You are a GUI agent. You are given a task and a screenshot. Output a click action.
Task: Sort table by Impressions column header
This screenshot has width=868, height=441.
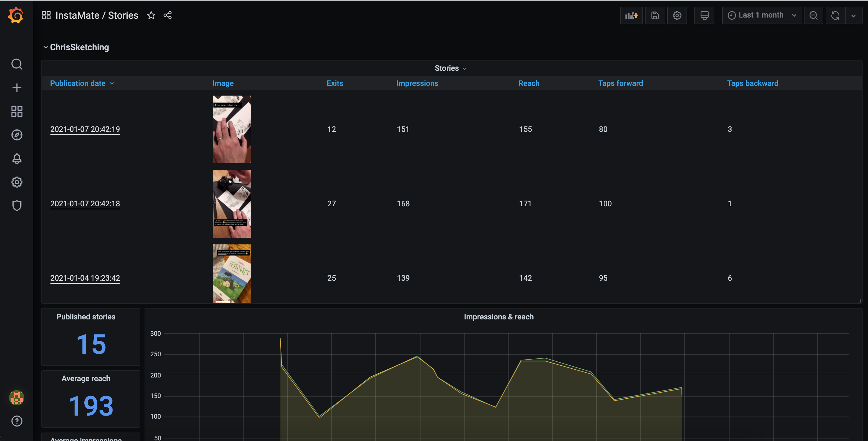coord(417,83)
